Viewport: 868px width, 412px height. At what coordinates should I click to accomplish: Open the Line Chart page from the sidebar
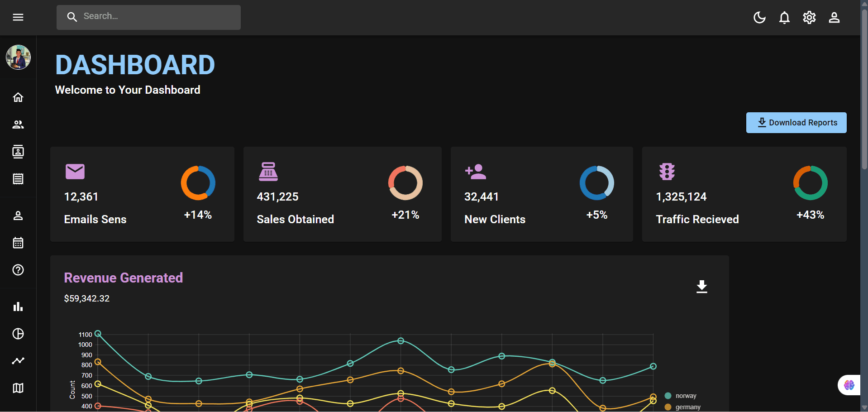18,361
